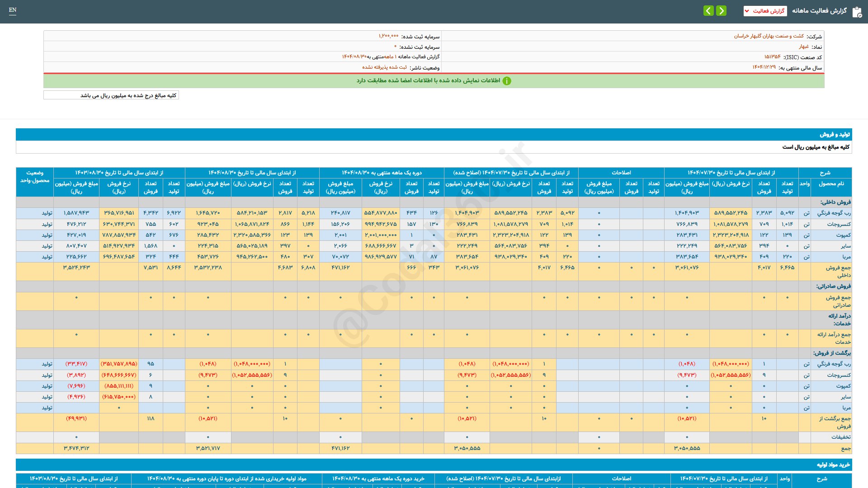Select the رب گوجه فرنگی domestic sales row

834,213
